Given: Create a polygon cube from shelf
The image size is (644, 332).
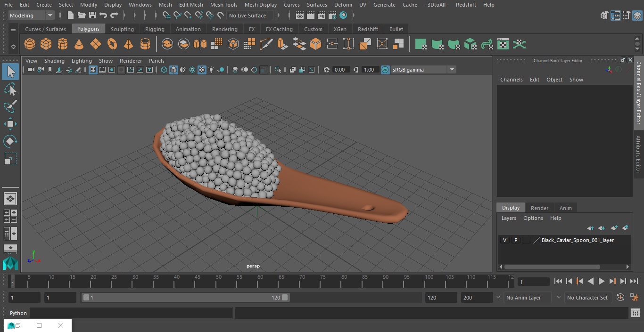Looking at the screenshot, I should point(46,44).
